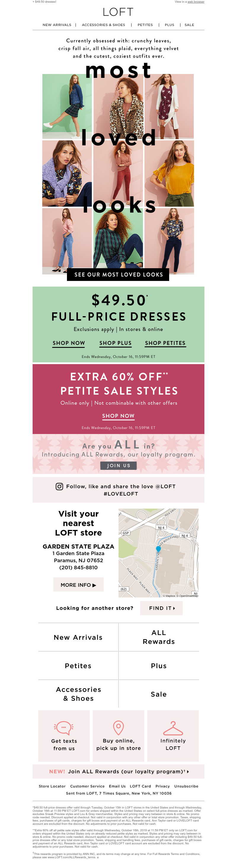Select SALE in the top navigation
The height and width of the screenshot is (868, 237).
[189, 25]
